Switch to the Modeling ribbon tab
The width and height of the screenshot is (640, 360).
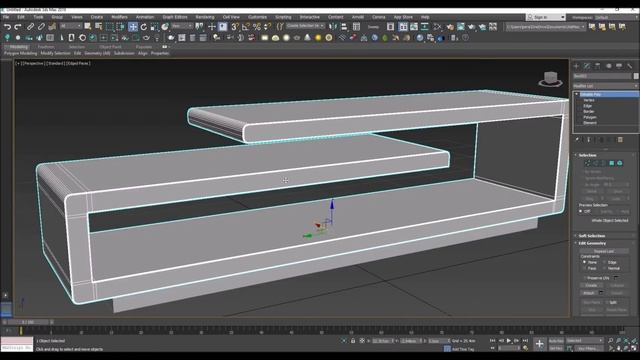18,47
